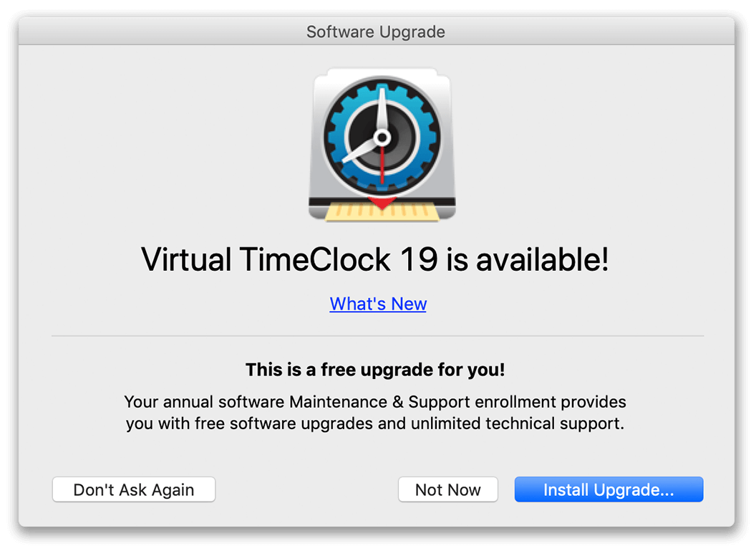
Task: Click the highlighted default Install Upgrade button
Action: coord(609,489)
